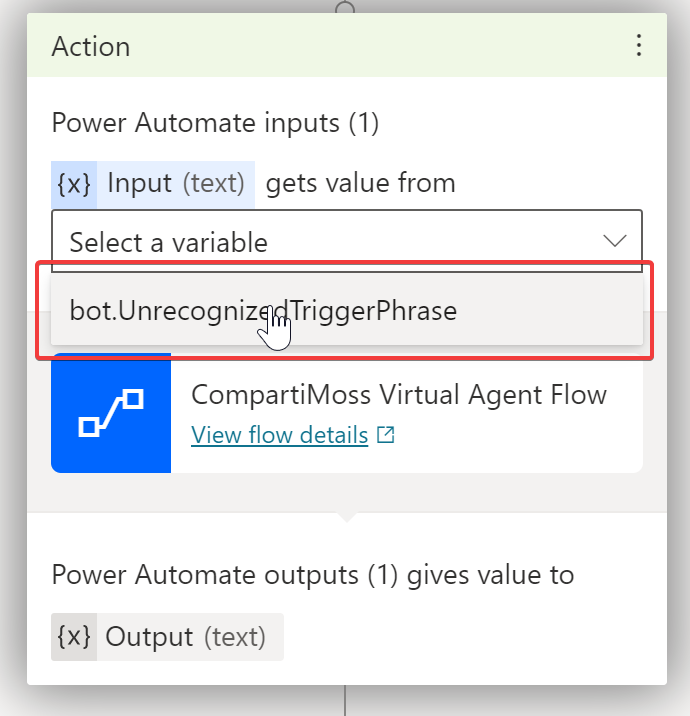The image size is (690, 716).
Task: Click the "gets value from" text
Action: tap(360, 184)
